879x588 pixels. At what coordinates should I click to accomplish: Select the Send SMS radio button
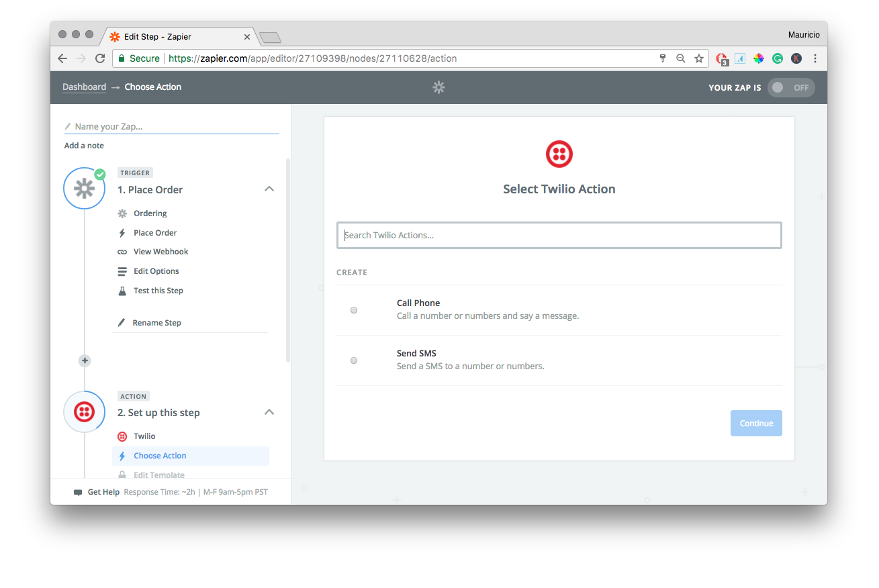tap(354, 360)
